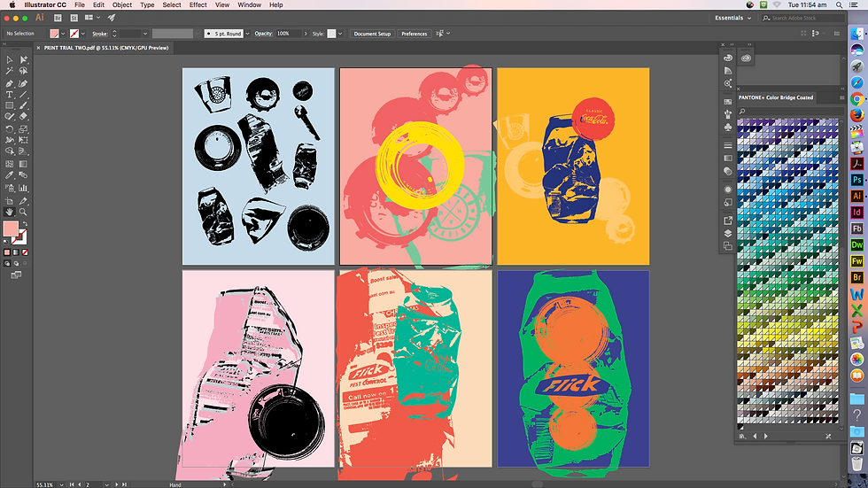
Task: Enable Draw Behind mode
Action: tap(16, 263)
